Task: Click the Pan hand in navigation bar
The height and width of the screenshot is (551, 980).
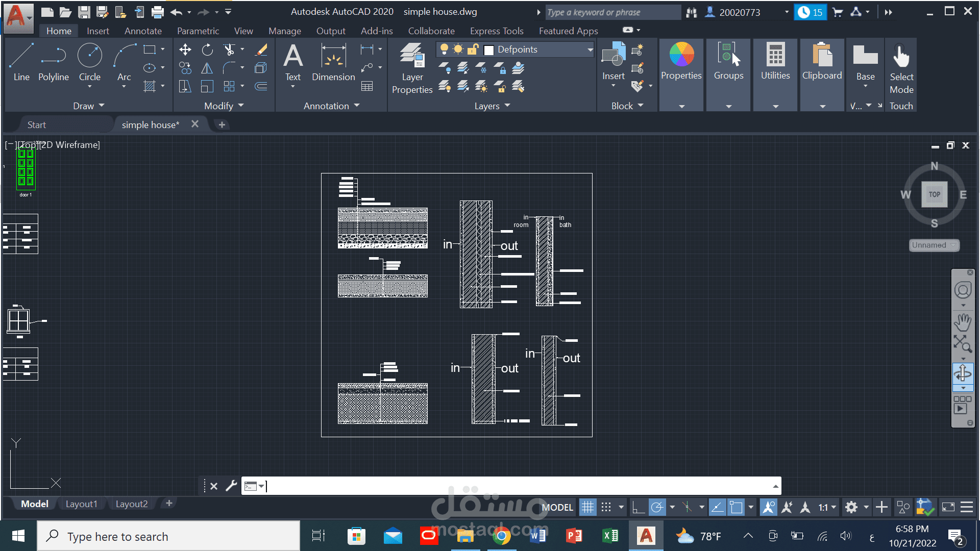Action: 963,322
